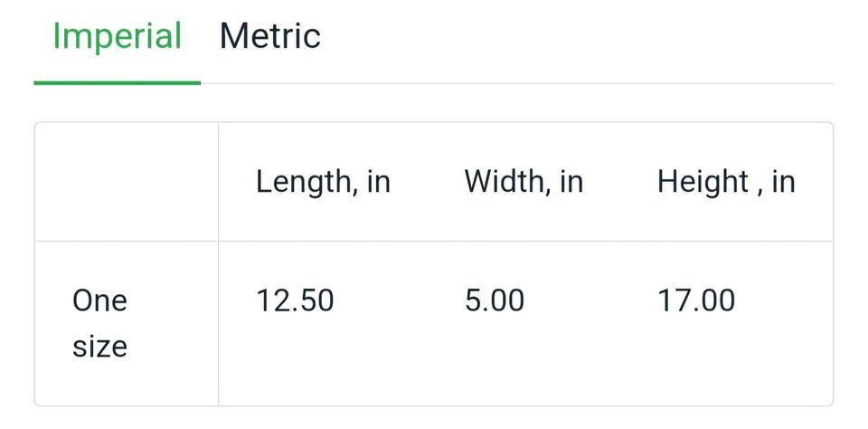The image size is (868, 429).
Task: Select the "One size" row label
Action: (x=99, y=323)
